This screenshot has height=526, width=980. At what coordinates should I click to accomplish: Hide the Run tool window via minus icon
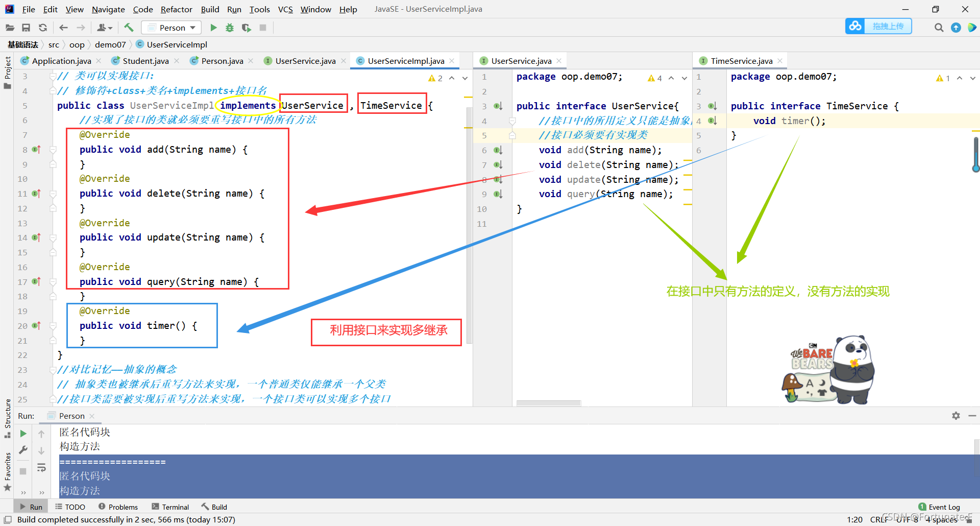click(972, 416)
